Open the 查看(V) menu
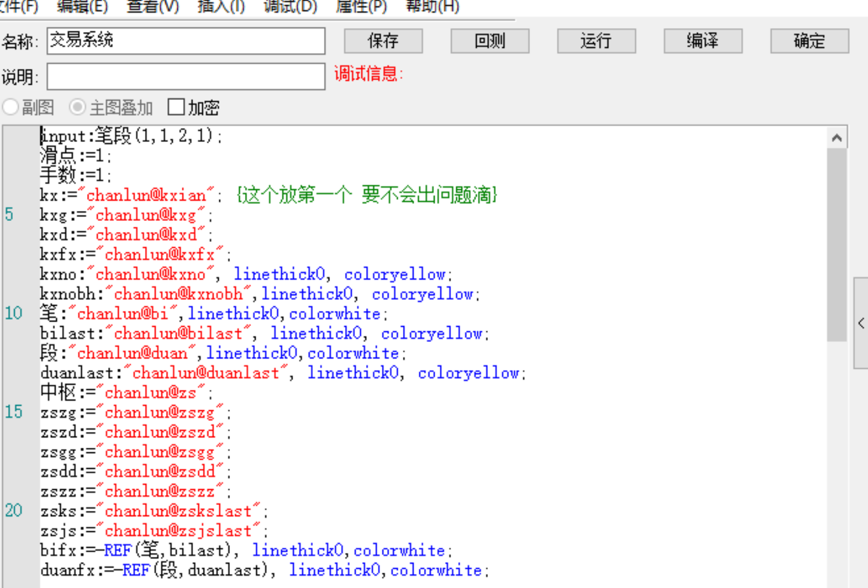868x588 pixels. click(x=153, y=6)
